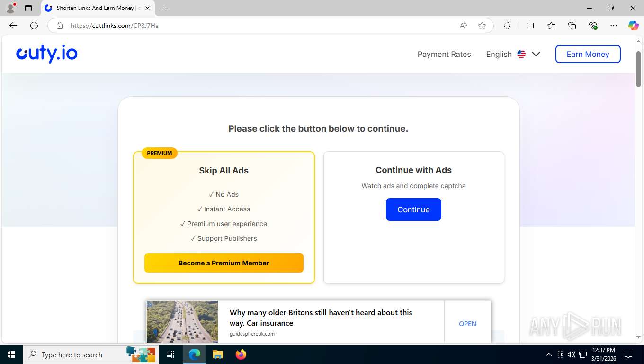The image size is (644, 364).
Task: Click the OPEN link on the ad
Action: [467, 324]
